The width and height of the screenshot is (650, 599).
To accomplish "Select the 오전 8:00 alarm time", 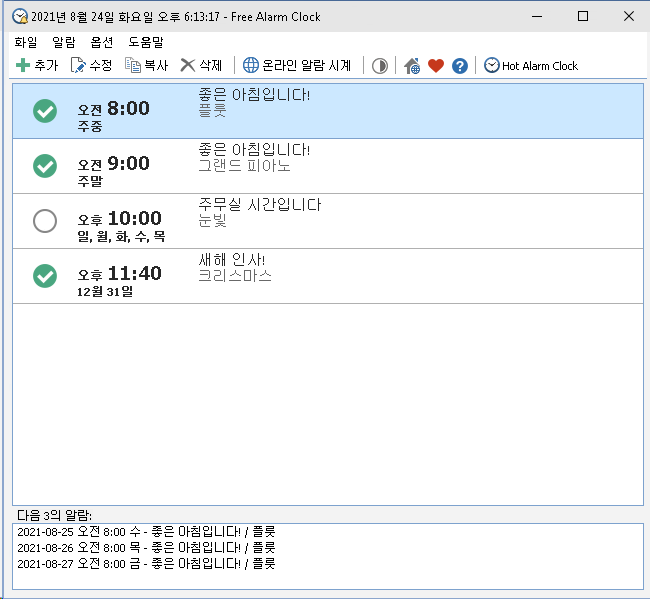I will 114,109.
